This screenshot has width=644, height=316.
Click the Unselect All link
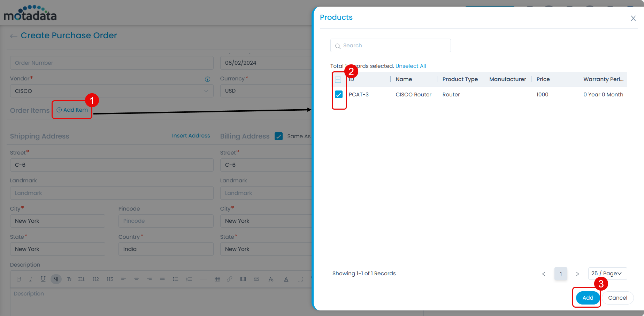coord(411,66)
